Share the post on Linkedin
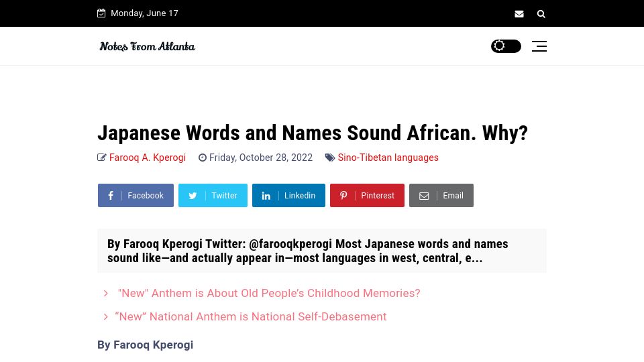Viewport: 644px width, 362px height. coord(288,195)
